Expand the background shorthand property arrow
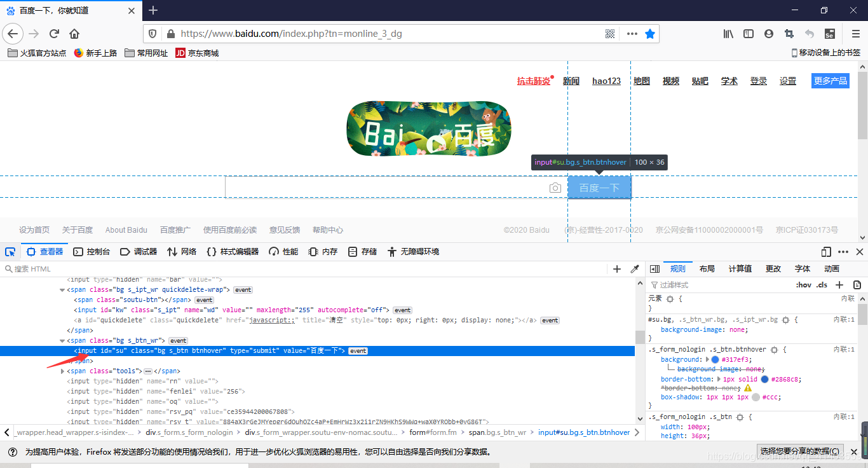Viewport: 868px width, 468px height. tap(708, 360)
